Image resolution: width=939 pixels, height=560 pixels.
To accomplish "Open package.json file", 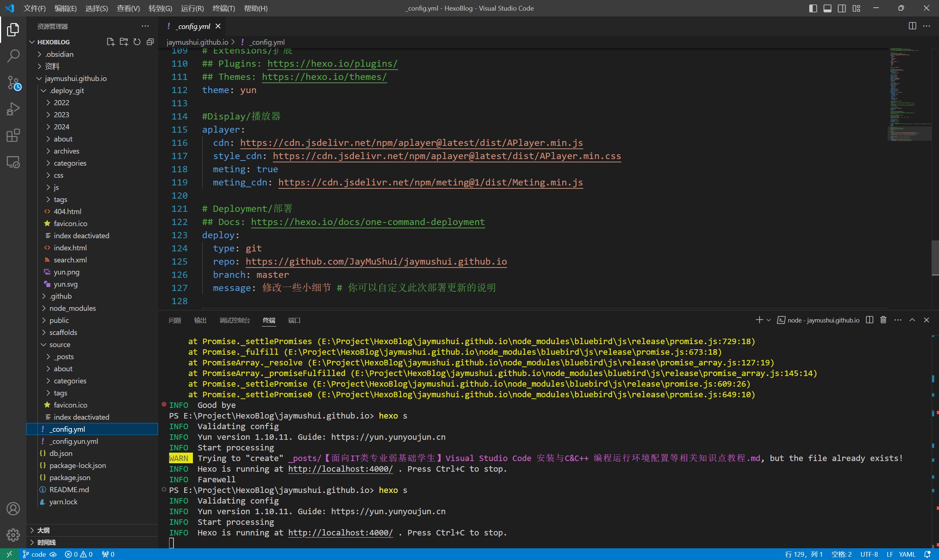I will point(92,478).
